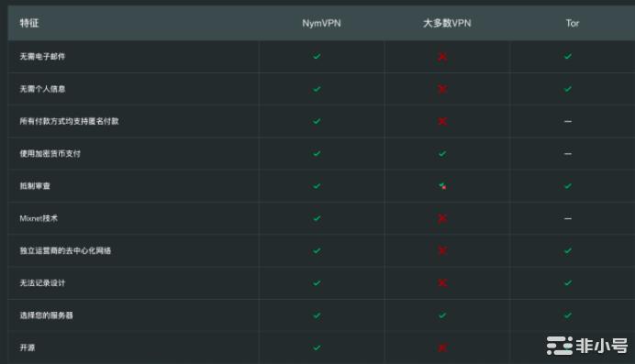The height and width of the screenshot is (364, 635).
Task: Click the 开源 feature label
Action: click(x=28, y=347)
